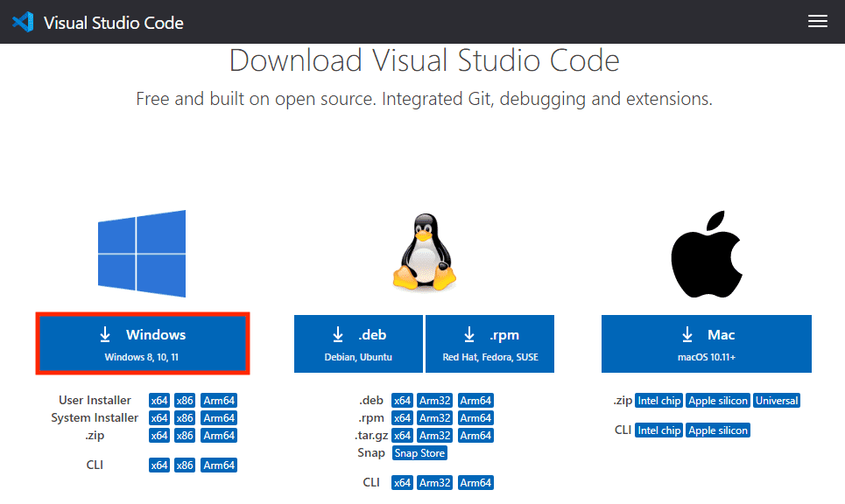This screenshot has width=845, height=504.
Task: Choose the Linux .deb x64 link
Action: point(402,401)
